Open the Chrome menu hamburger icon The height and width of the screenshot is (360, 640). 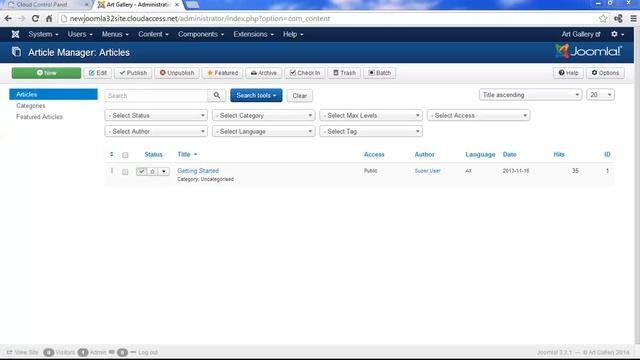coord(633,18)
